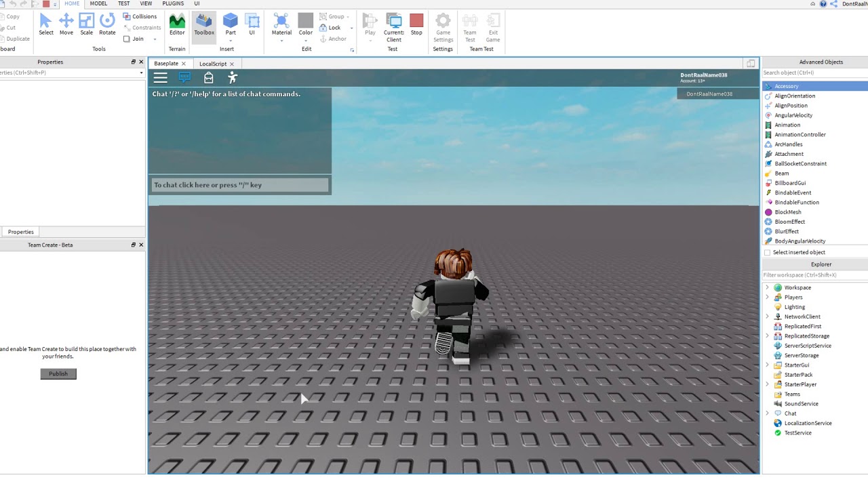
Task: Open the Color picker tool
Action: [306, 27]
